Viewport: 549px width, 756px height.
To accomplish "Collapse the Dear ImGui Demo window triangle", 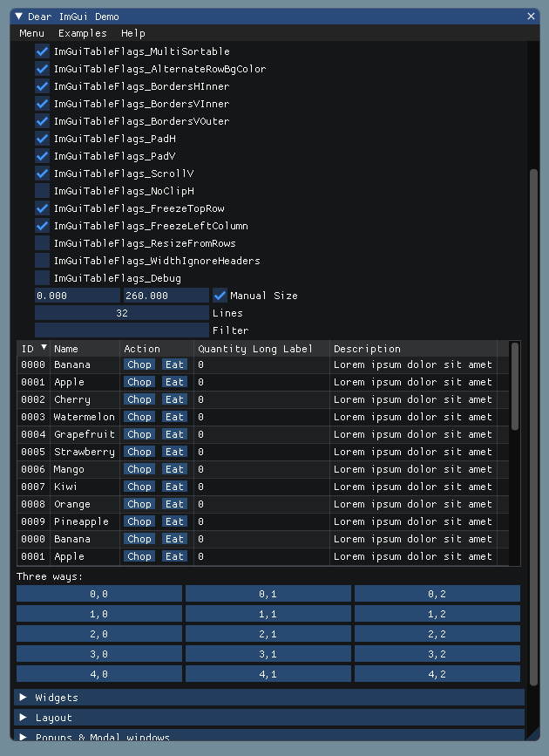I will pyautogui.click(x=19, y=16).
